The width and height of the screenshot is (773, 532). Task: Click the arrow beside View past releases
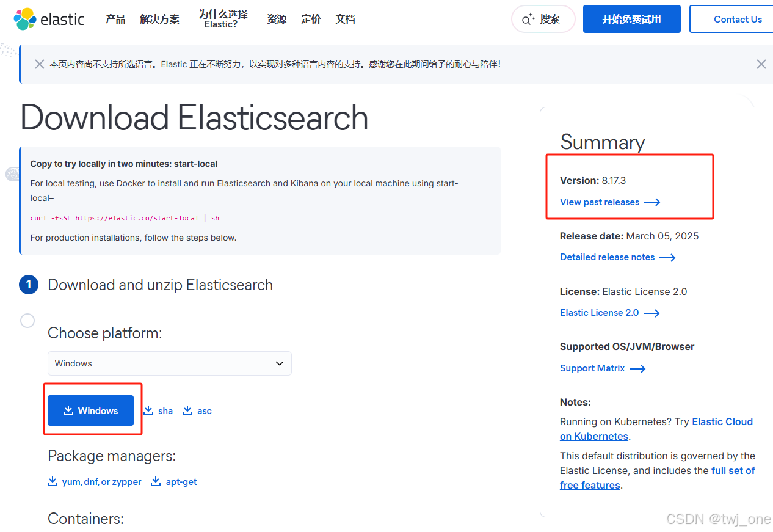[652, 202]
